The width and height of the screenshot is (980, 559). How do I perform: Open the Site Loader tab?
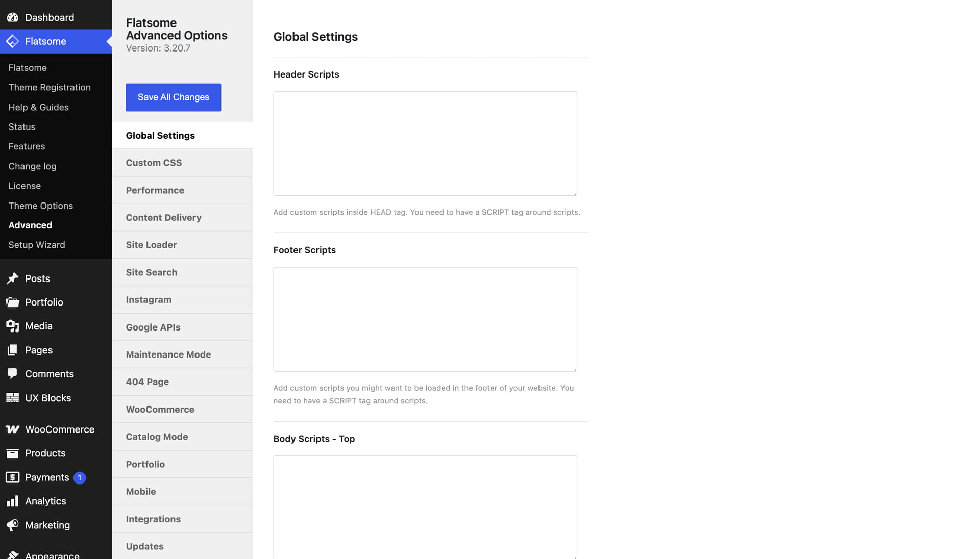click(182, 245)
